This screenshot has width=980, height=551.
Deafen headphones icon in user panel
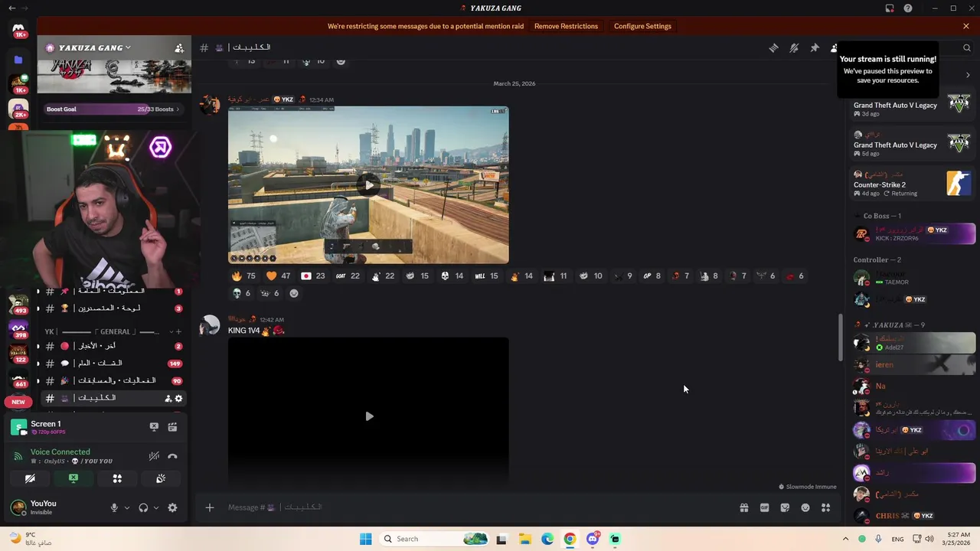143,507
